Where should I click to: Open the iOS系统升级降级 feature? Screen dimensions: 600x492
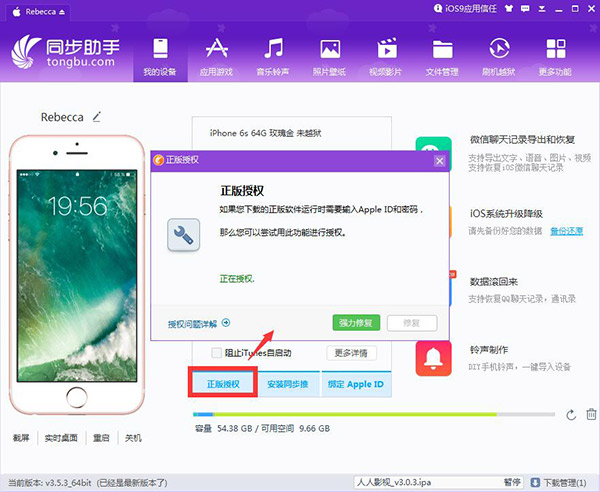506,213
